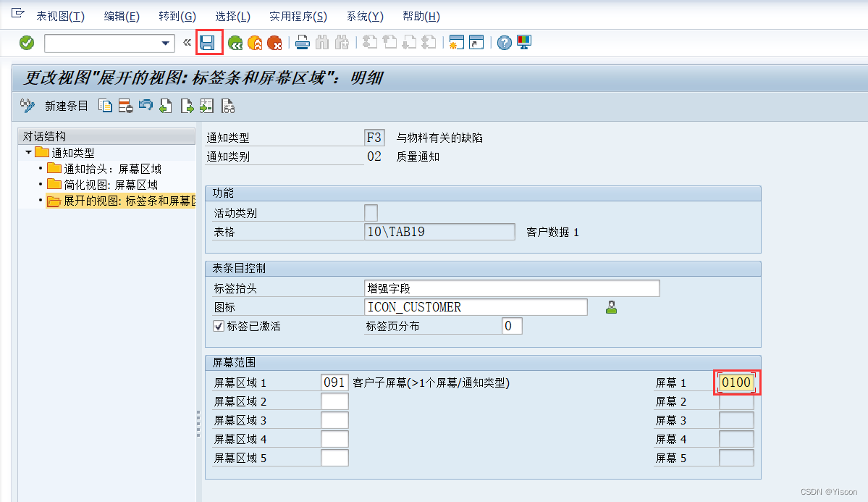Open the 系统(Y) menu
This screenshot has width=868, height=502.
[x=365, y=16]
